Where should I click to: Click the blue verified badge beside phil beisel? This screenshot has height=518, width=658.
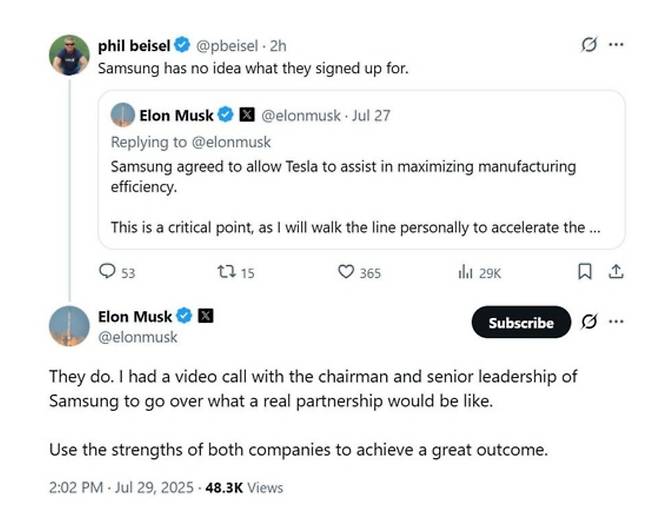182,44
